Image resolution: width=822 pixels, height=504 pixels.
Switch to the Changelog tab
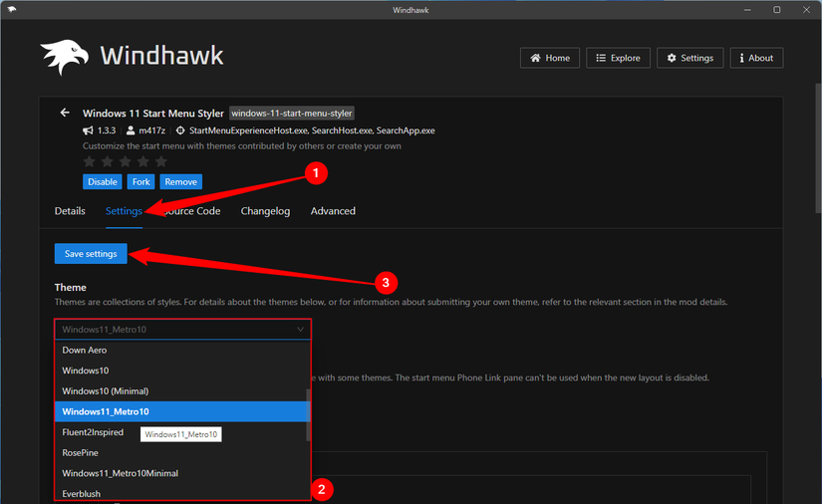(265, 211)
